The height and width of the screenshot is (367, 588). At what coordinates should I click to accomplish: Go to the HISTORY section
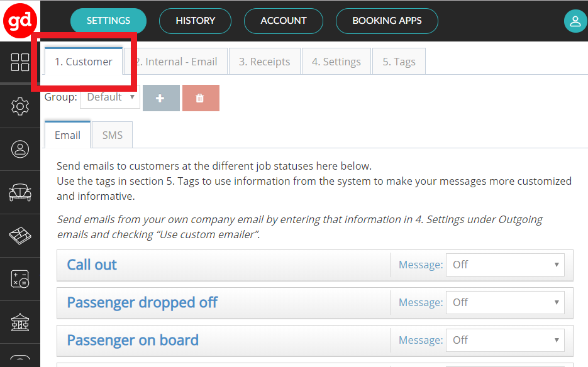(x=196, y=21)
